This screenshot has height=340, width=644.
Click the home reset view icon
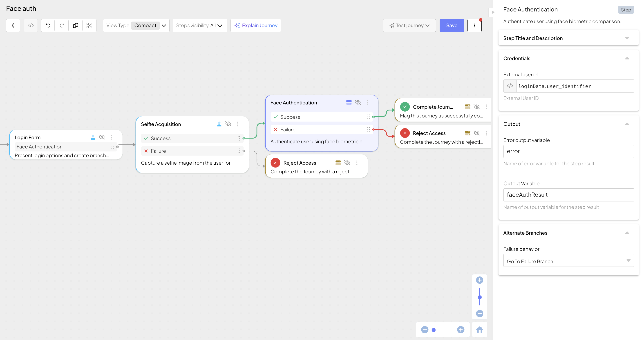[x=479, y=330]
